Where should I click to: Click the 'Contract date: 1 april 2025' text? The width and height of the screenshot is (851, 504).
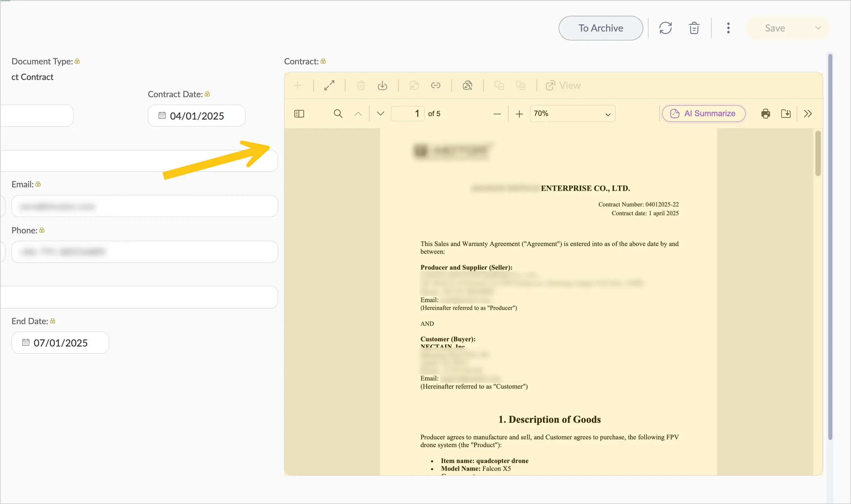click(645, 213)
